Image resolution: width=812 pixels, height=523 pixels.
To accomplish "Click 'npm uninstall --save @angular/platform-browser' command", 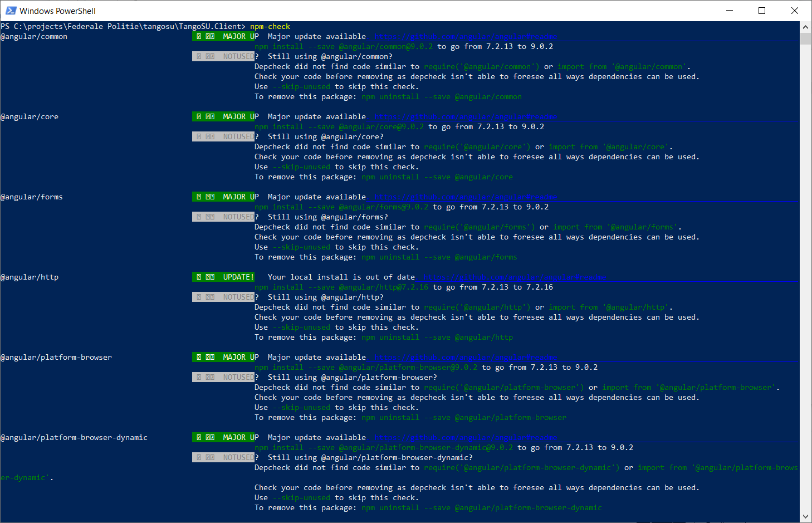I will point(464,417).
